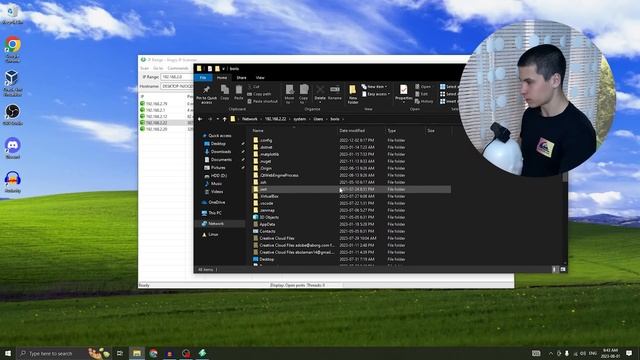Open the Google Chrome desktop shortcut

13,50
